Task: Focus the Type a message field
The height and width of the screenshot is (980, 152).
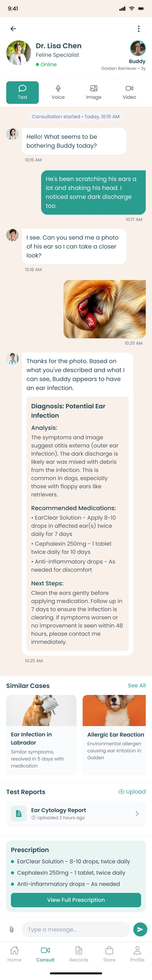Action: pos(75,929)
